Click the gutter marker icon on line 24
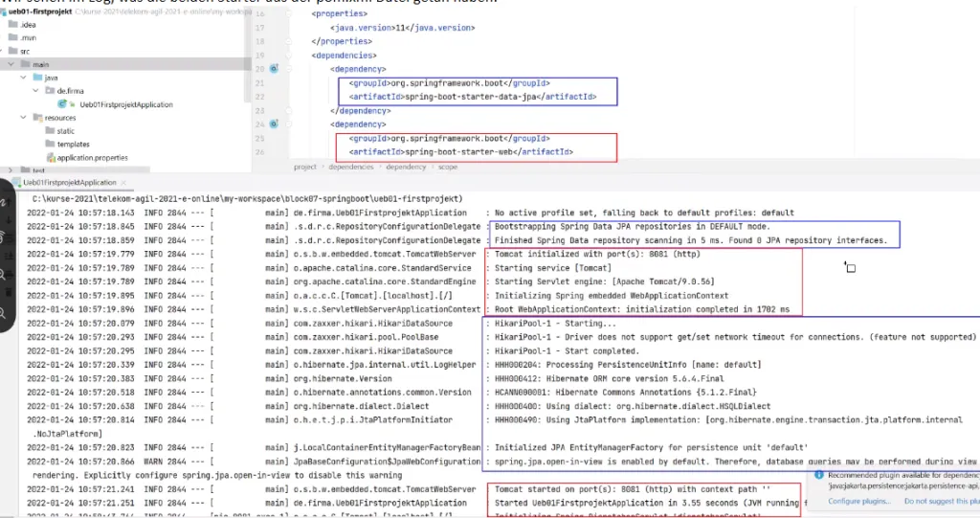The height and width of the screenshot is (518, 980). 274,124
